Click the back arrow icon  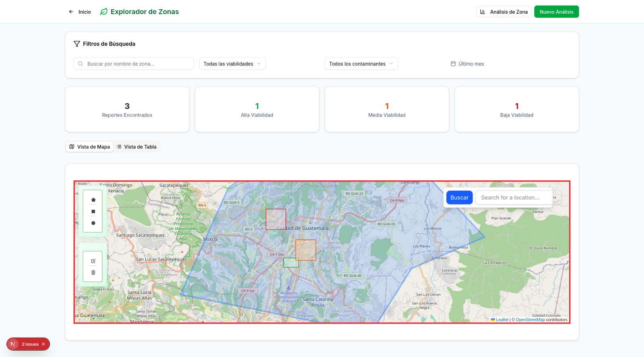(x=71, y=12)
